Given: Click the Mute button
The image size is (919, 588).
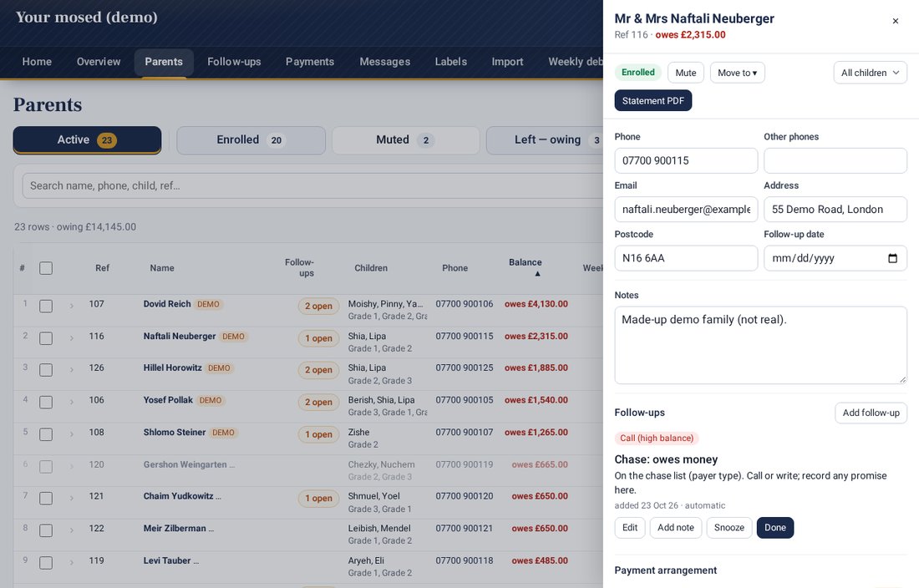Looking at the screenshot, I should click(686, 73).
